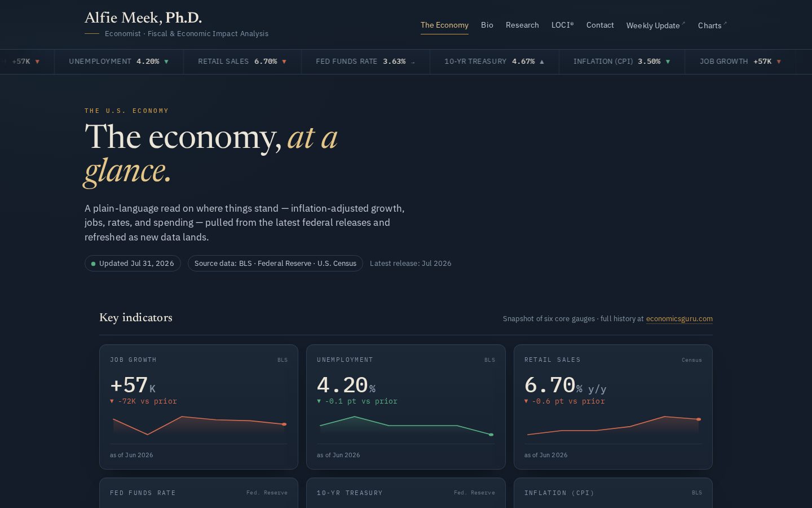Click the +57K job growth value
The image size is (812, 508).
click(133, 386)
